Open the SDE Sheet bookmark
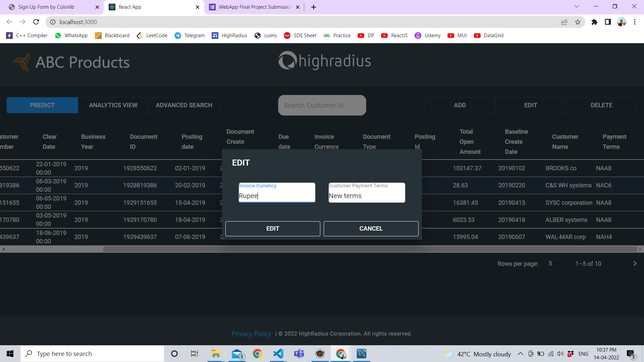Image resolution: width=644 pixels, height=362 pixels. click(x=300, y=36)
